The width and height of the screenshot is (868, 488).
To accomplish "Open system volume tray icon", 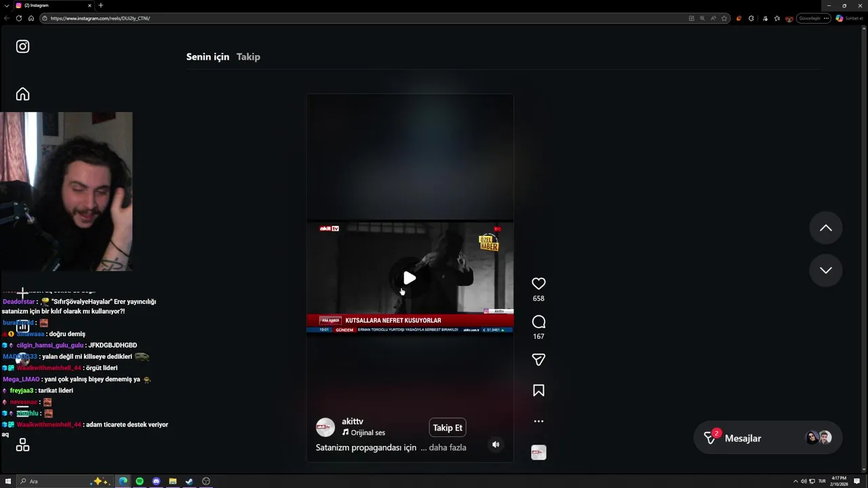I will (804, 481).
